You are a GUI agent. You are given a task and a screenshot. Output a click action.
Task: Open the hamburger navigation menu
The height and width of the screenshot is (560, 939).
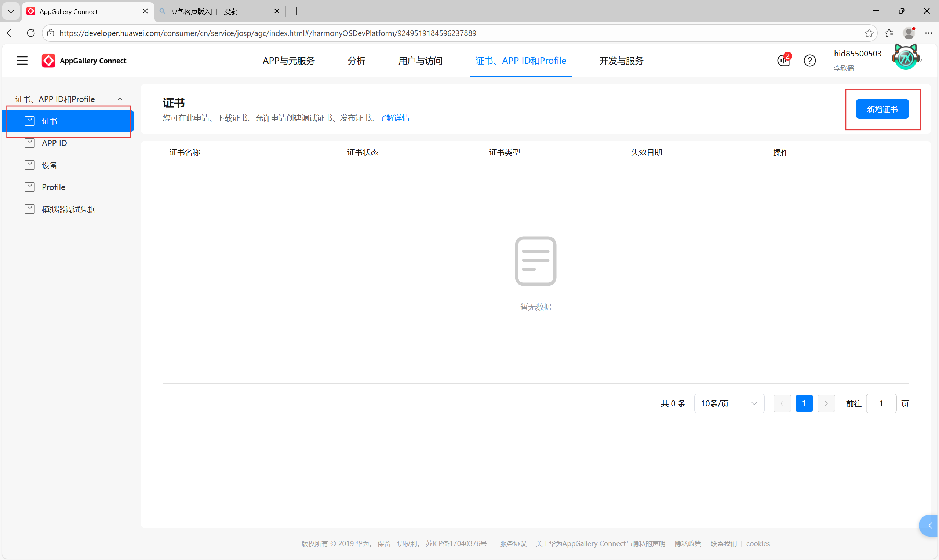click(22, 61)
